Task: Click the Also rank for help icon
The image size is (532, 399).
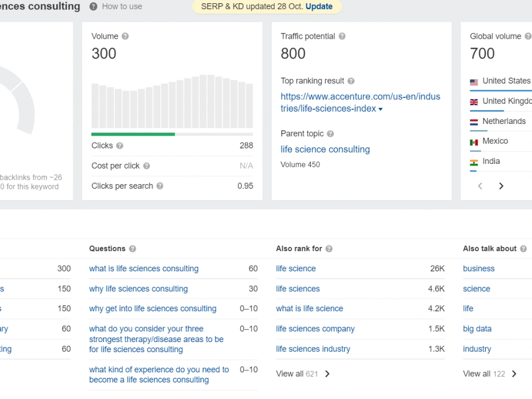Action: click(x=329, y=248)
